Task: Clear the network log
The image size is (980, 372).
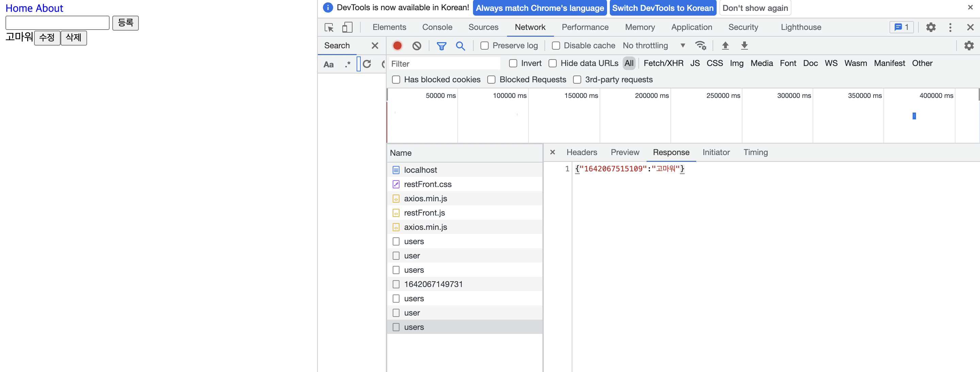Action: [x=416, y=46]
